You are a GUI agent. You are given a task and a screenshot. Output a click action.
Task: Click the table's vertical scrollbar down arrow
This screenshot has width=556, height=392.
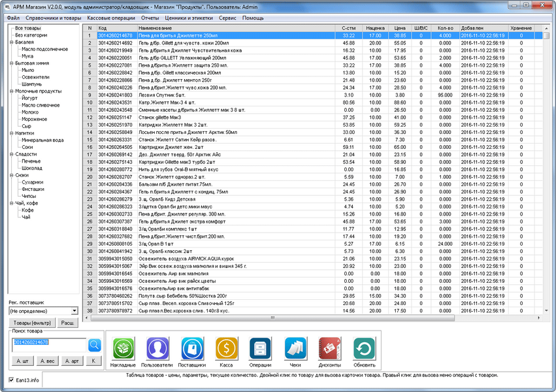pyautogui.click(x=546, y=310)
